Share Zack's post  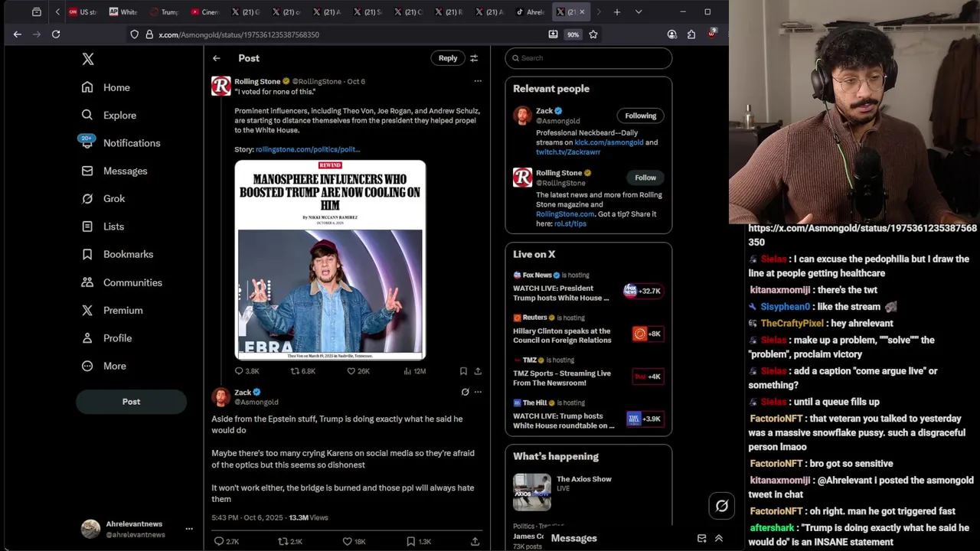click(475, 541)
